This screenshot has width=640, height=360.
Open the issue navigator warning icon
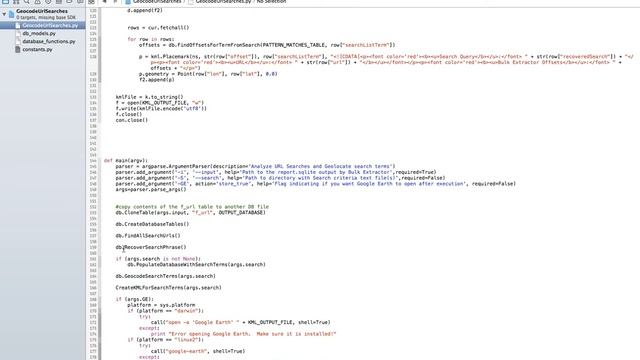click(38, 2)
